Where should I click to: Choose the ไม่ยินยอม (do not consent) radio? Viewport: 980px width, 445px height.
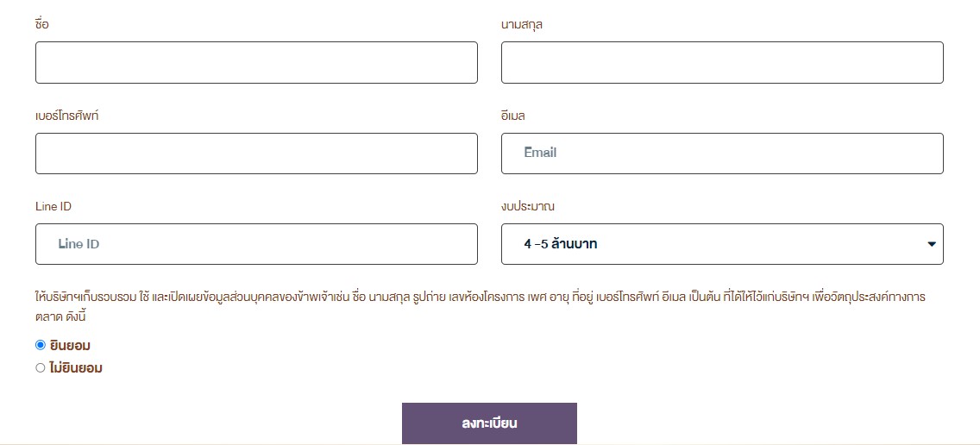pos(41,367)
